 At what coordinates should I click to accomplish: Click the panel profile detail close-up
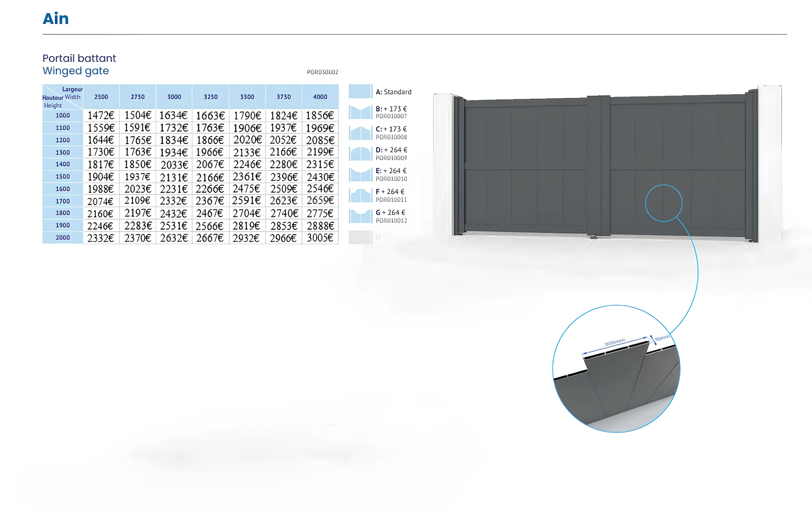(x=616, y=369)
